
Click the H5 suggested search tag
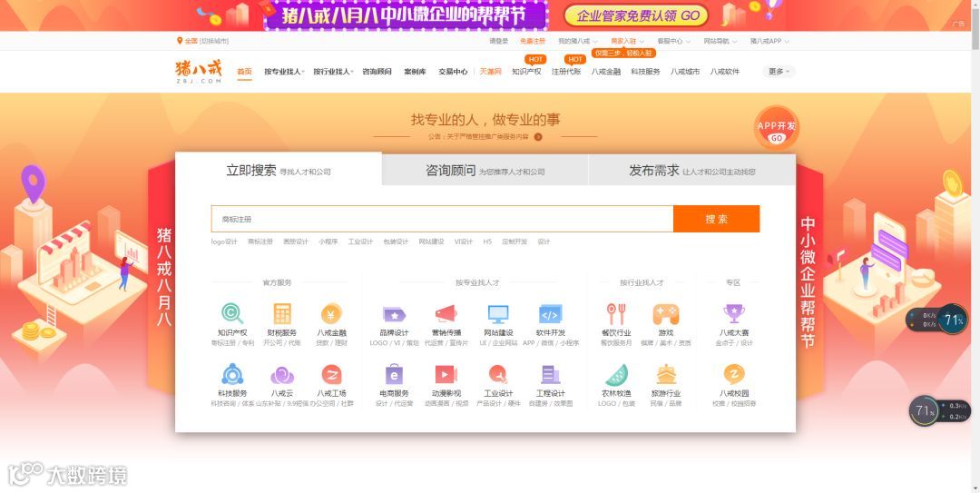click(487, 242)
